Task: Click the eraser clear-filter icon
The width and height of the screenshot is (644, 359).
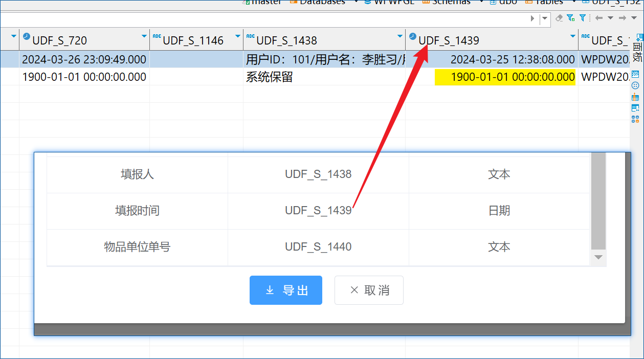Action: [559, 18]
